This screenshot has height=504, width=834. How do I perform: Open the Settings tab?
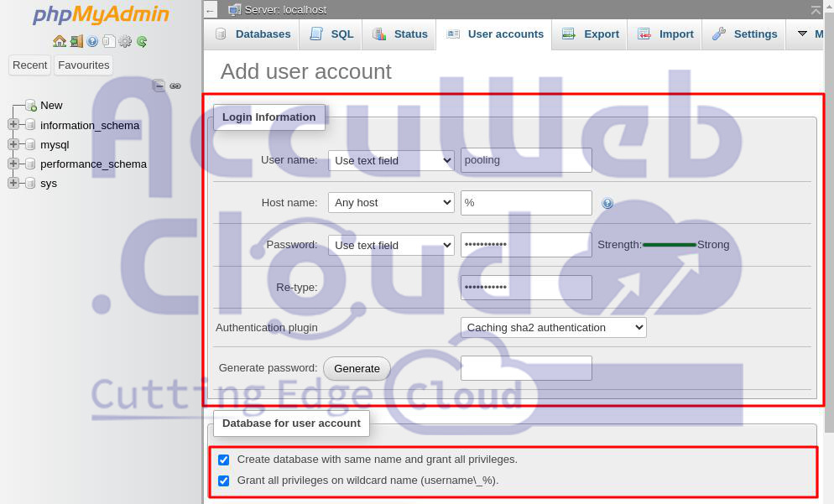(744, 34)
